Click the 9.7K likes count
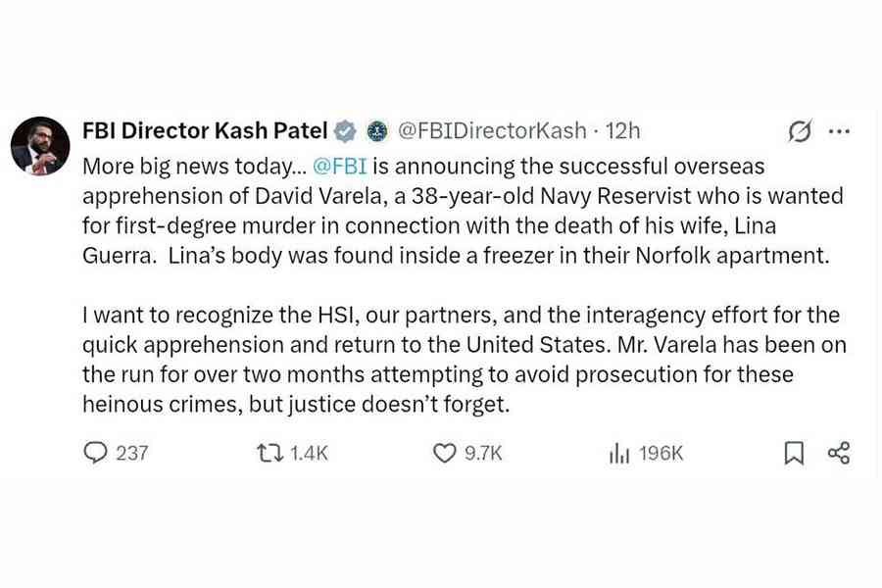 pos(482,453)
